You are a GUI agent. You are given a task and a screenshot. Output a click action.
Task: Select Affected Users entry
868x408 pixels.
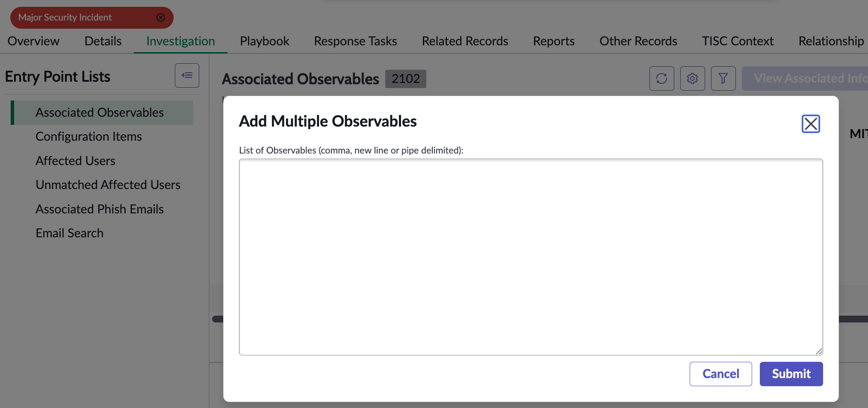click(x=75, y=161)
